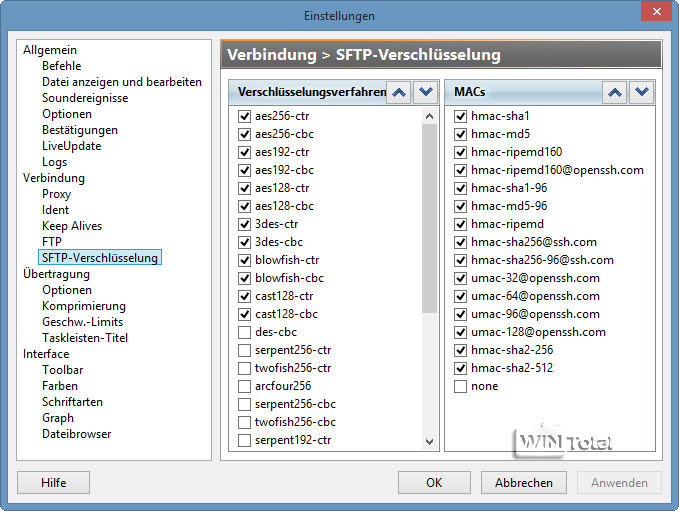
Task: Click the Hilfe button
Action: point(53,482)
